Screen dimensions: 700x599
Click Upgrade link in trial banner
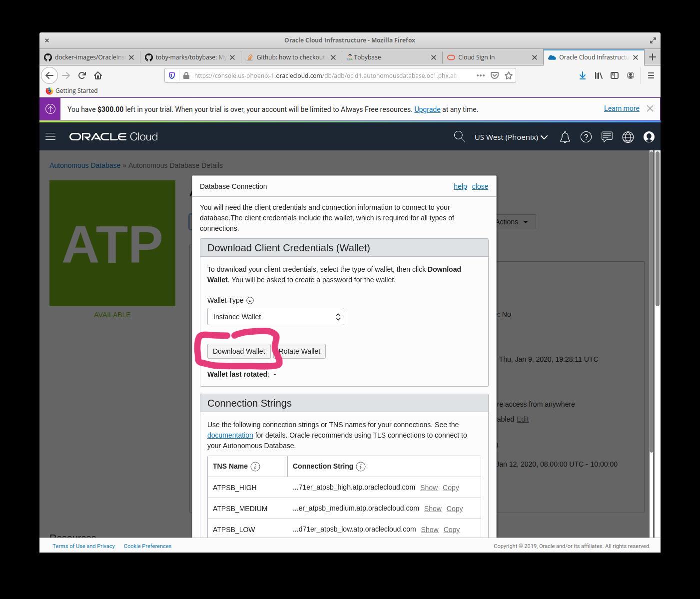click(x=427, y=109)
